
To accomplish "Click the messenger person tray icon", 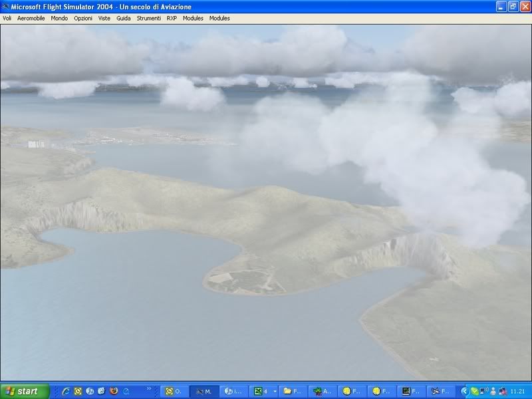I will point(493,392).
